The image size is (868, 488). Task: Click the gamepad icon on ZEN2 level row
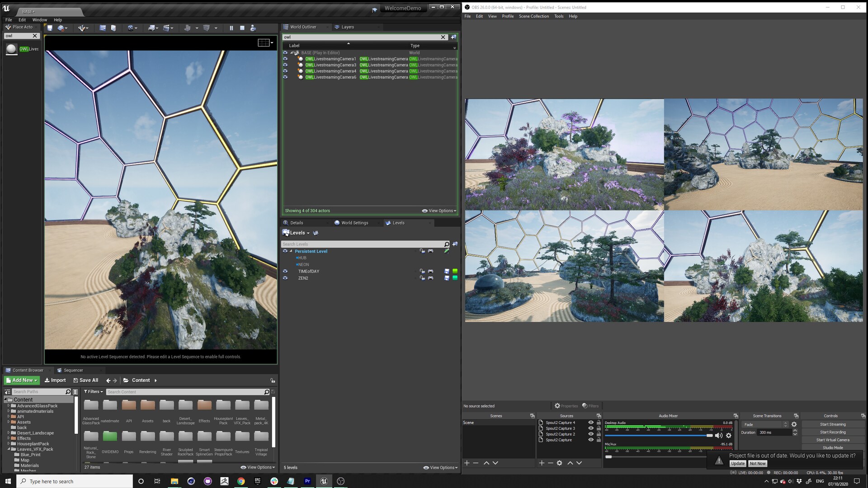(430, 278)
